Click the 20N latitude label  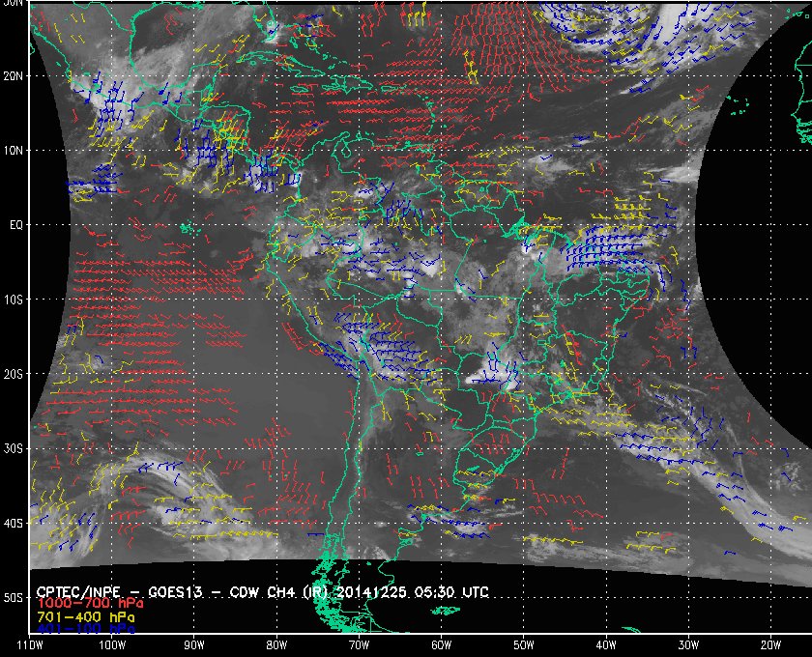click(13, 75)
